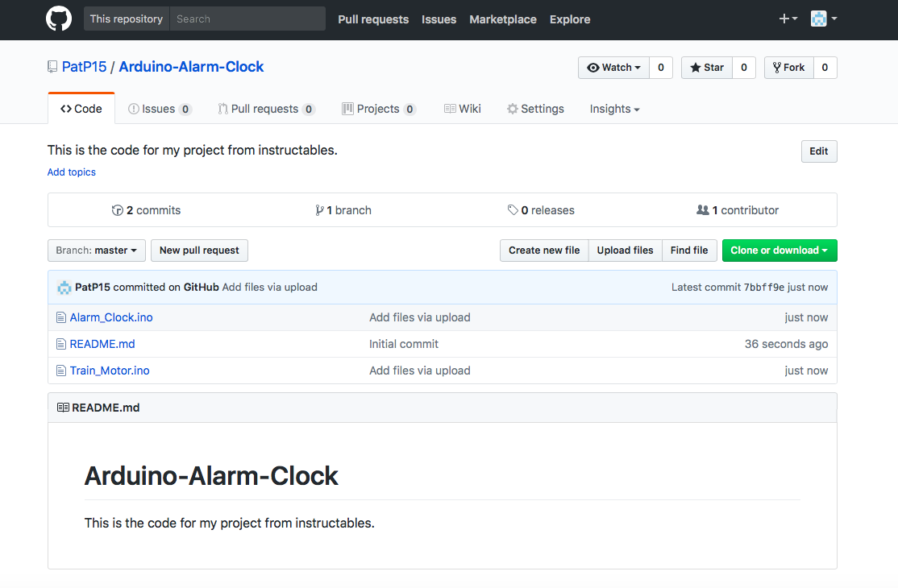Click the PatP15 committer name in commit bar
The image size is (898, 588).
pos(92,287)
